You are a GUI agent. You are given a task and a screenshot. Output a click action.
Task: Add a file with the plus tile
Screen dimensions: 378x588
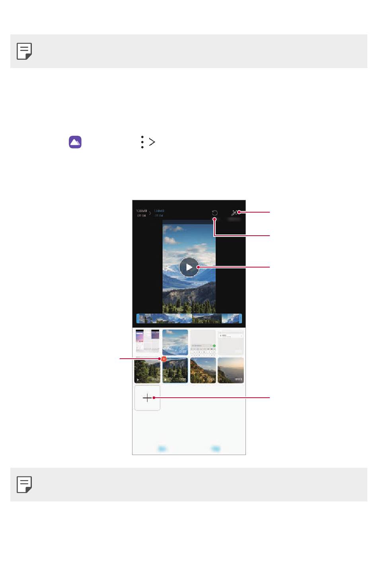tap(147, 398)
